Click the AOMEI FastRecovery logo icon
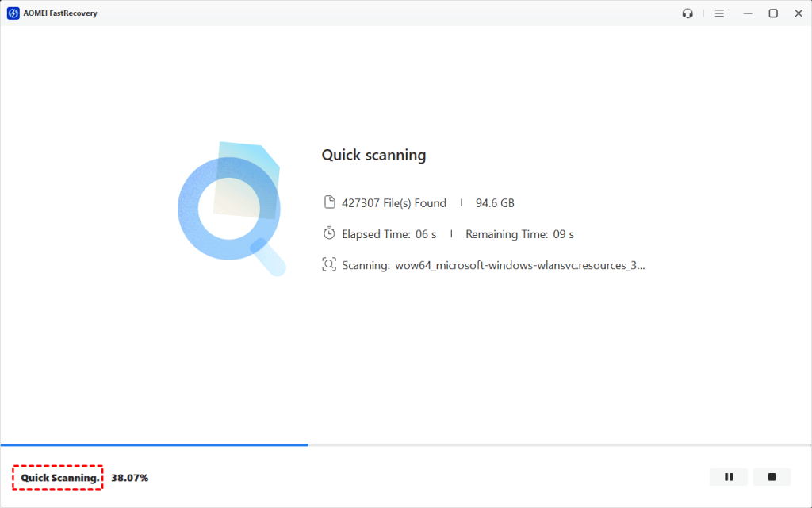Viewport: 812px width, 508px height. tap(13, 13)
